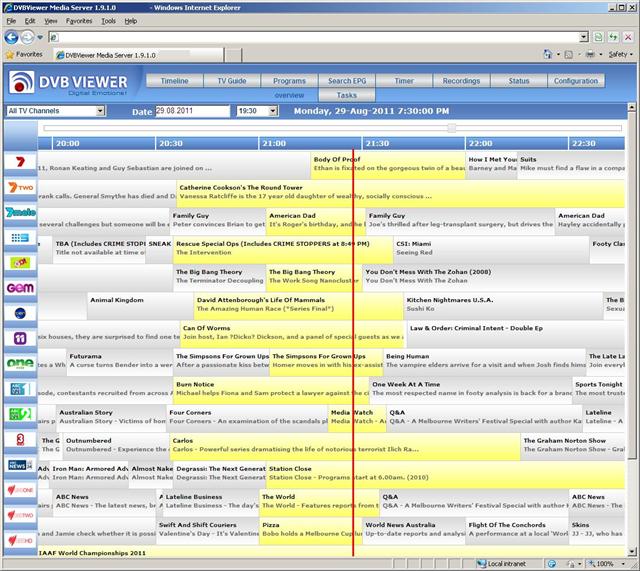Screen dimensions: 640x571
Task: Click the page vertical scrollbar
Action: (632, 286)
